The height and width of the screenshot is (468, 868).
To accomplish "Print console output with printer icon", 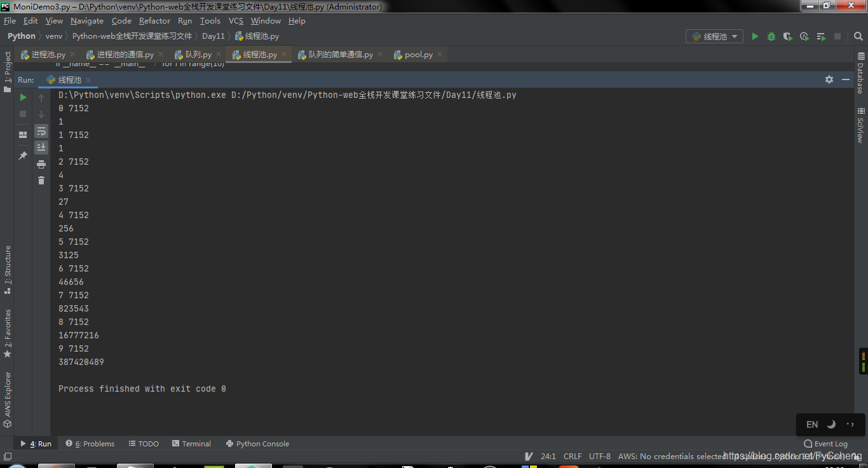I will 41,164.
